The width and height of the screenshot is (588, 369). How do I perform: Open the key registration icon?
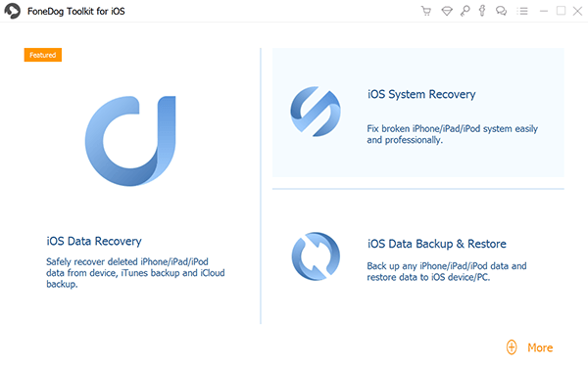pyautogui.click(x=465, y=11)
